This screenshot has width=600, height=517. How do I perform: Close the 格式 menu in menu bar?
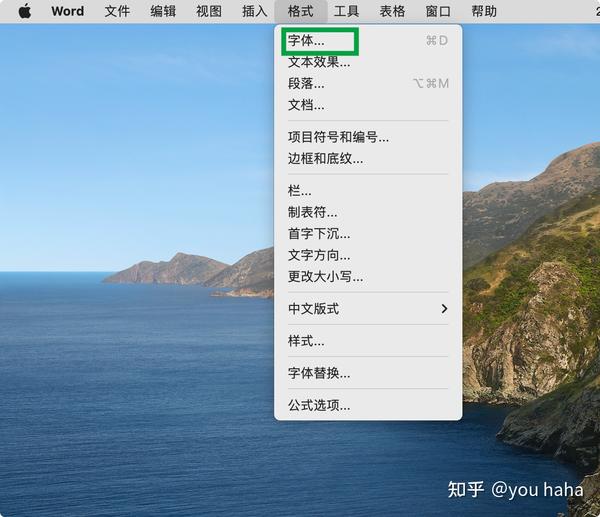coord(301,11)
